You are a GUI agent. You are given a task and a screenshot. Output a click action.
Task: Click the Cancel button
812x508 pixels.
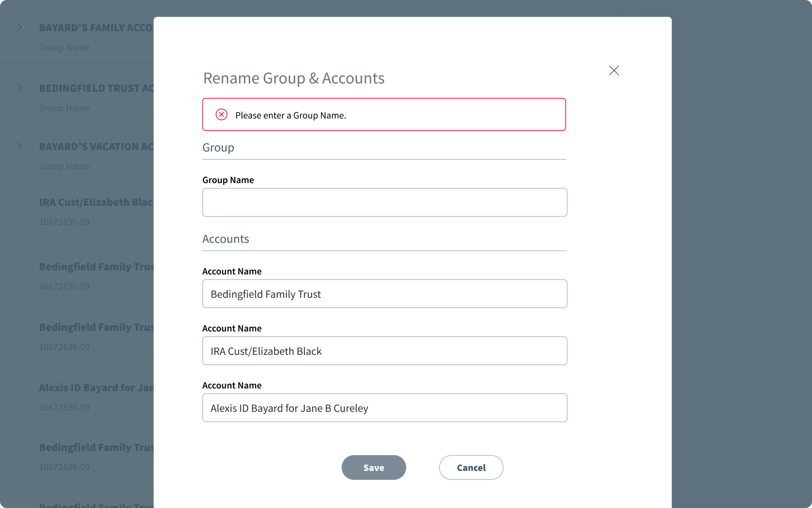click(471, 467)
